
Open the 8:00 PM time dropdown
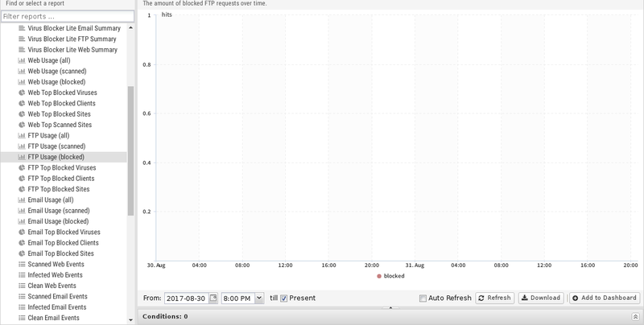(259, 298)
